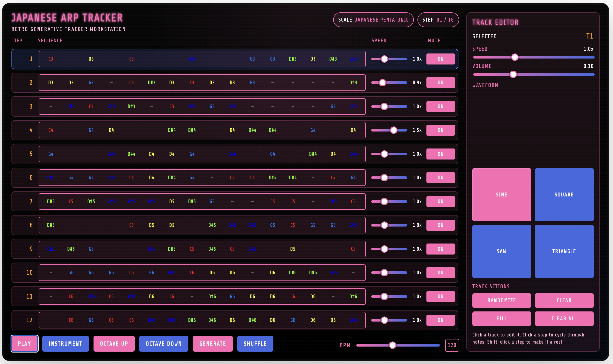Image resolution: width=613 pixels, height=364 pixels.
Task: Randomize the selected track
Action: tap(501, 300)
